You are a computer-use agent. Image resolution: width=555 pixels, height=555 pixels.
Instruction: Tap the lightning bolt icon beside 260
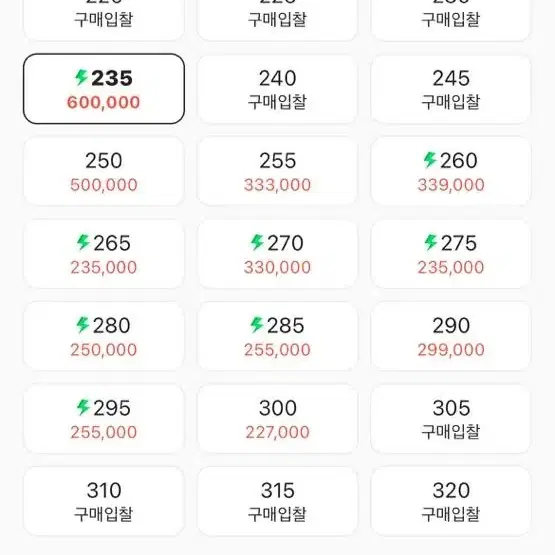click(430, 160)
